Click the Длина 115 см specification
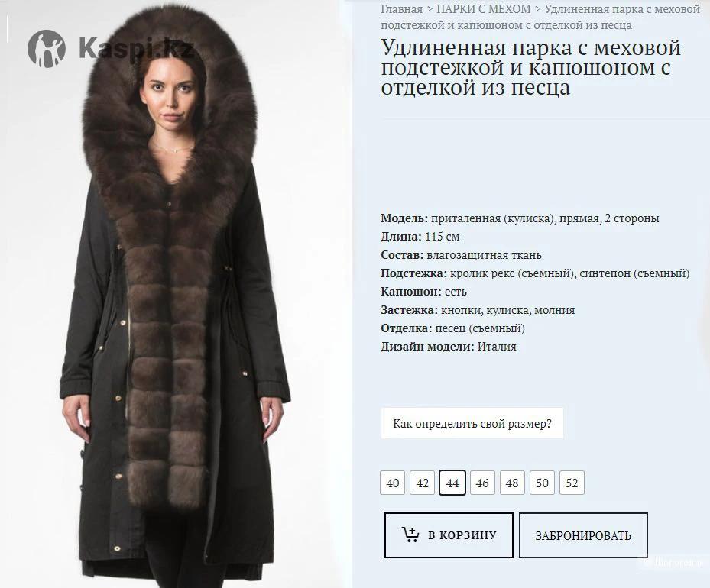710x588 pixels. (420, 237)
